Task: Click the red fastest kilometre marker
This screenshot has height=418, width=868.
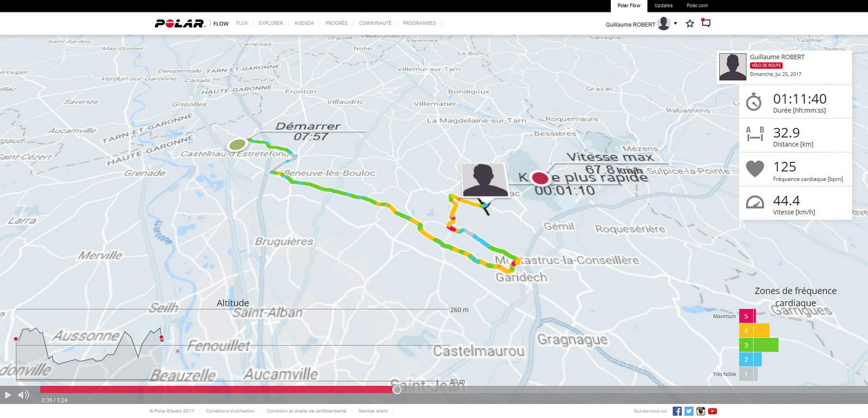Action: (540, 178)
